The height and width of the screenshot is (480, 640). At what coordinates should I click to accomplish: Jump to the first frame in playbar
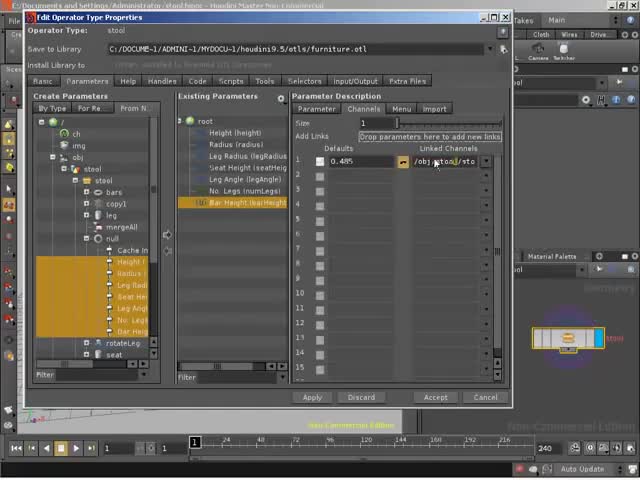click(x=15, y=449)
